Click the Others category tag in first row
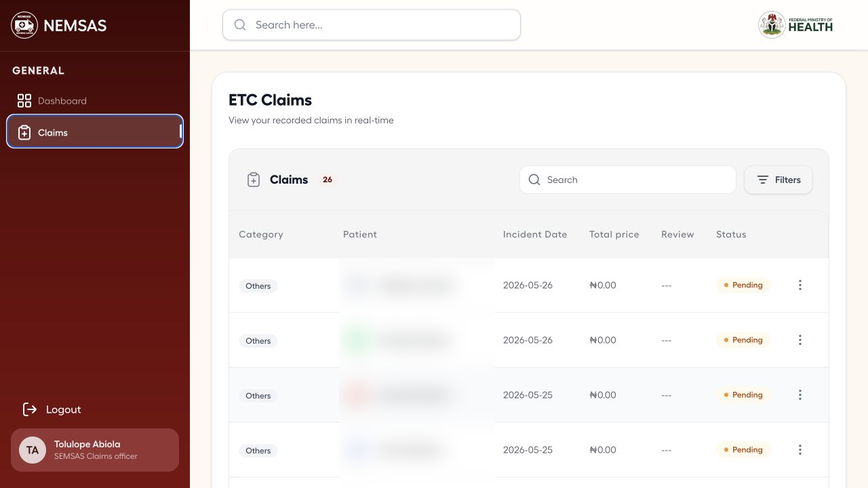868x488 pixels. coord(258,286)
